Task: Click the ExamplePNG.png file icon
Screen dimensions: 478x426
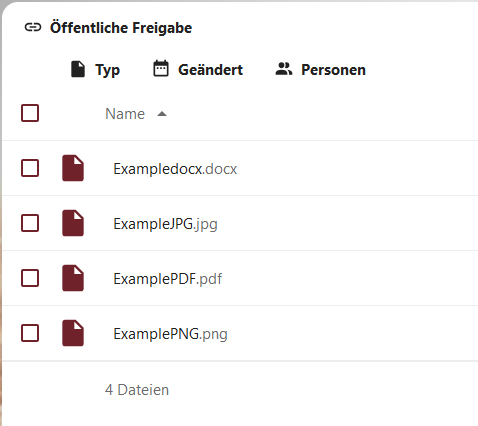Action: point(73,333)
